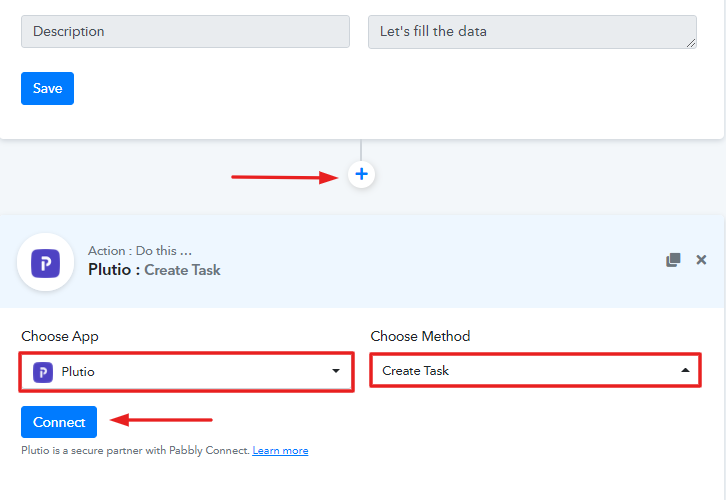Open the Learn more link
This screenshot has height=500, width=726.
(280, 450)
